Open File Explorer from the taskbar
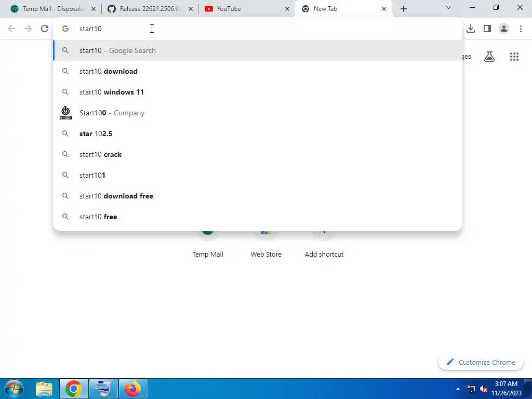Viewport: 532px width, 399px height. point(44,389)
